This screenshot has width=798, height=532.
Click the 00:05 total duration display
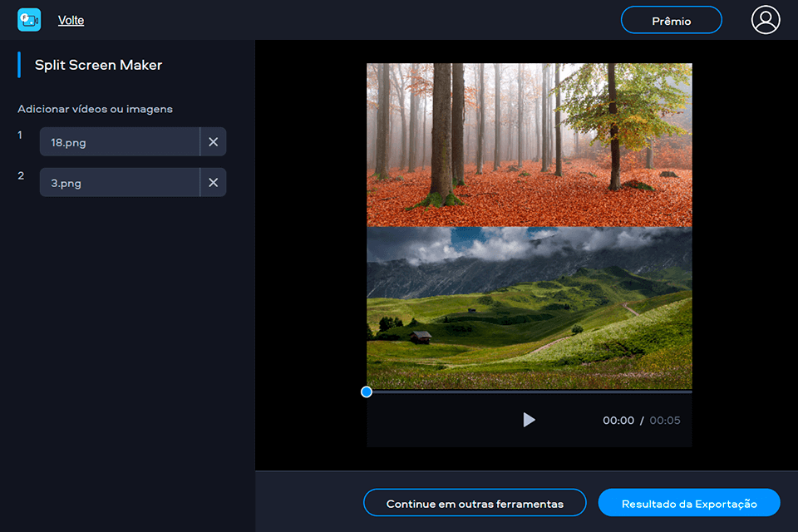665,421
